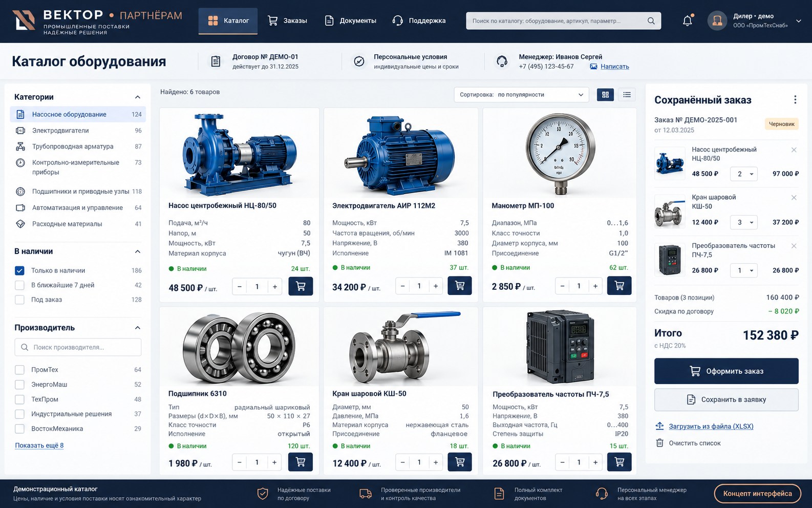Switch to grid view
The image size is (812, 508).
point(605,95)
